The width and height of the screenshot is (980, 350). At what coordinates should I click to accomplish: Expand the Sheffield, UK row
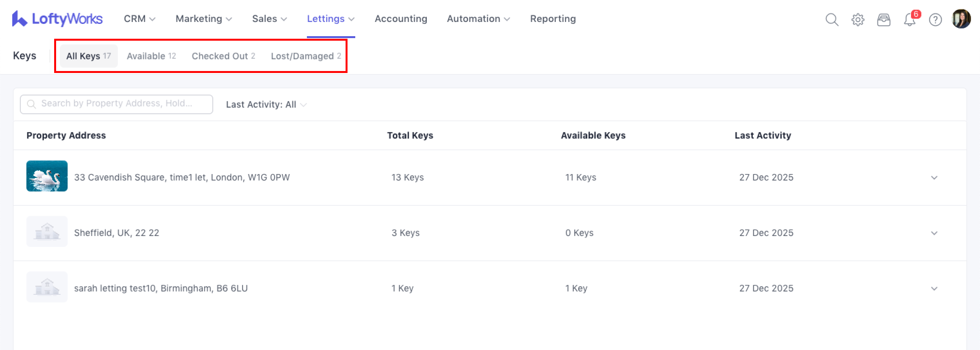pos(934,233)
